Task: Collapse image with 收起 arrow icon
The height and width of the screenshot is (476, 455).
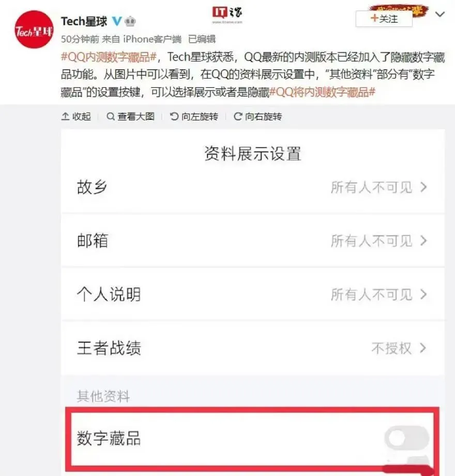Action: 65,116
